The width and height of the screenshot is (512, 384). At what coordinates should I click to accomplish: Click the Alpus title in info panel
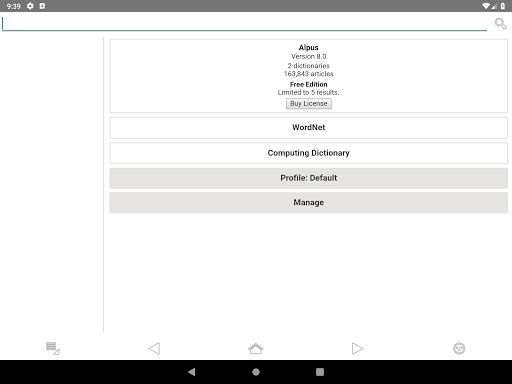coord(309,47)
